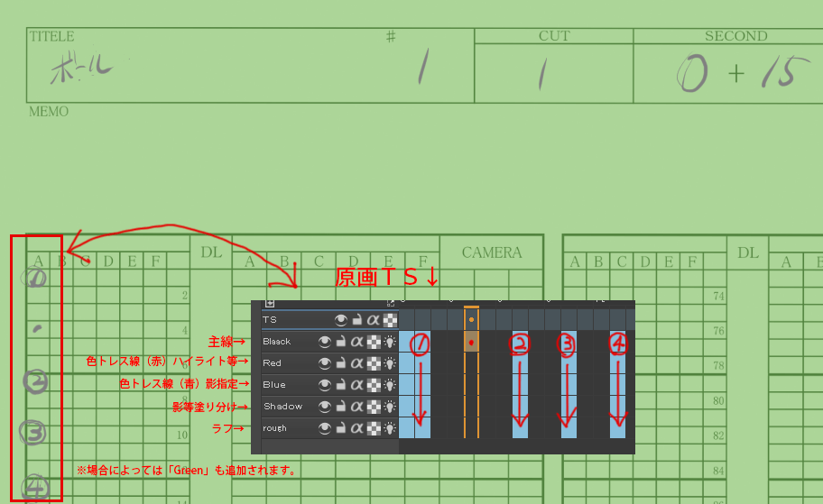Click the Shadow layer's padlock icon
This screenshot has height=504, width=823.
[x=340, y=406]
